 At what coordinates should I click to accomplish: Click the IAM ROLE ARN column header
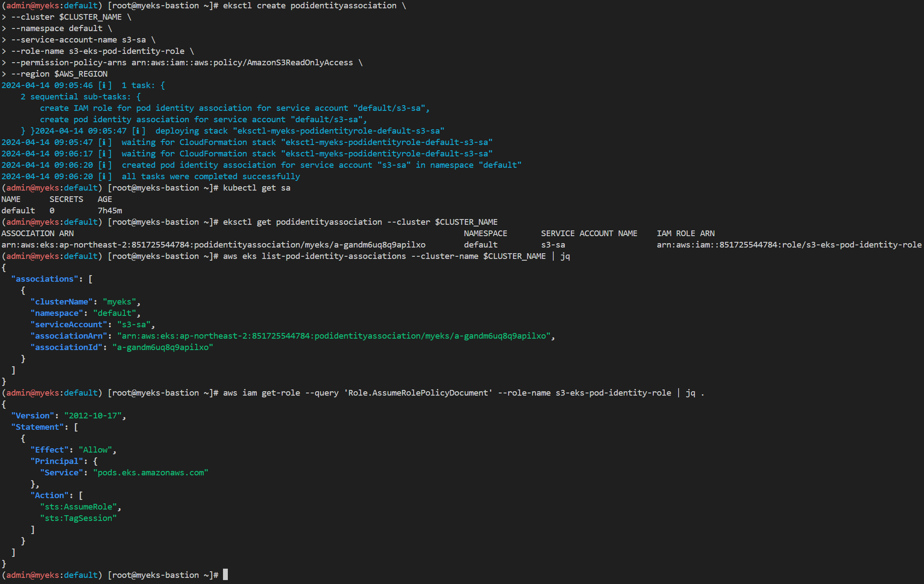point(686,234)
